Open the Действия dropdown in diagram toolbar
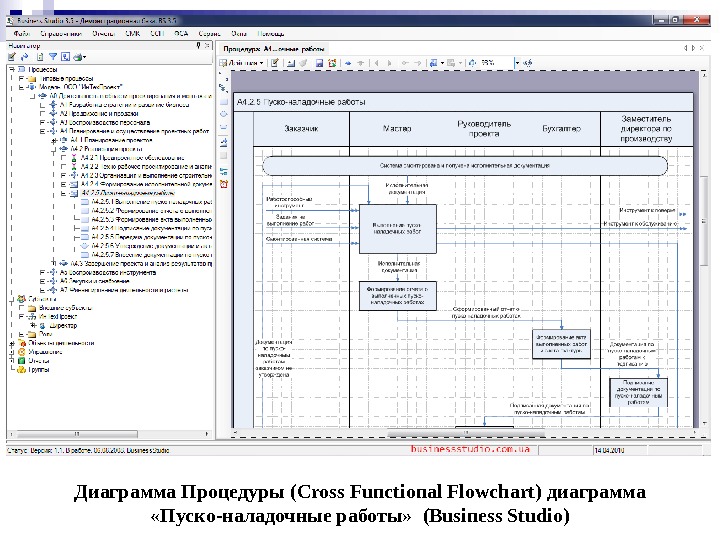The width and height of the screenshot is (720, 540). tap(241, 63)
